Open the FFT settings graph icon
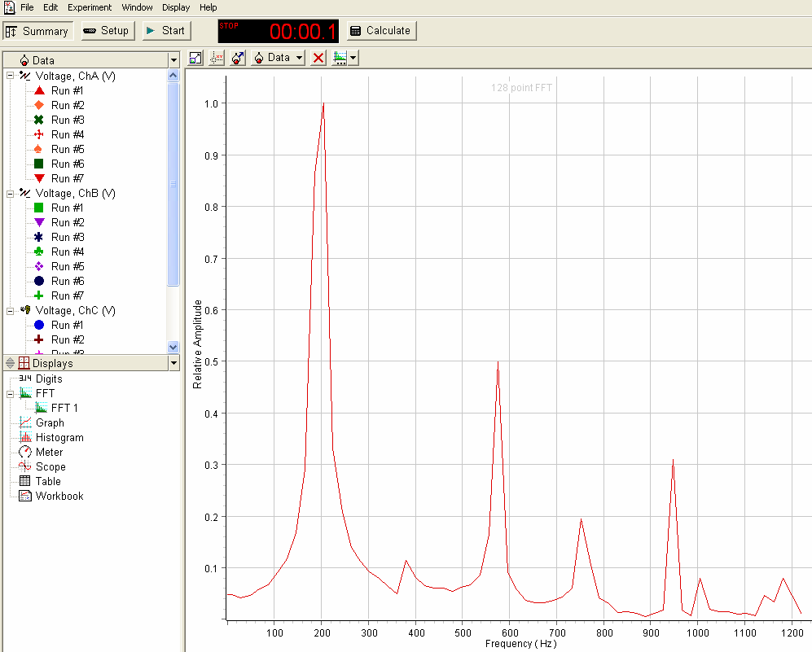The width and height of the screenshot is (812, 652). tap(340, 58)
